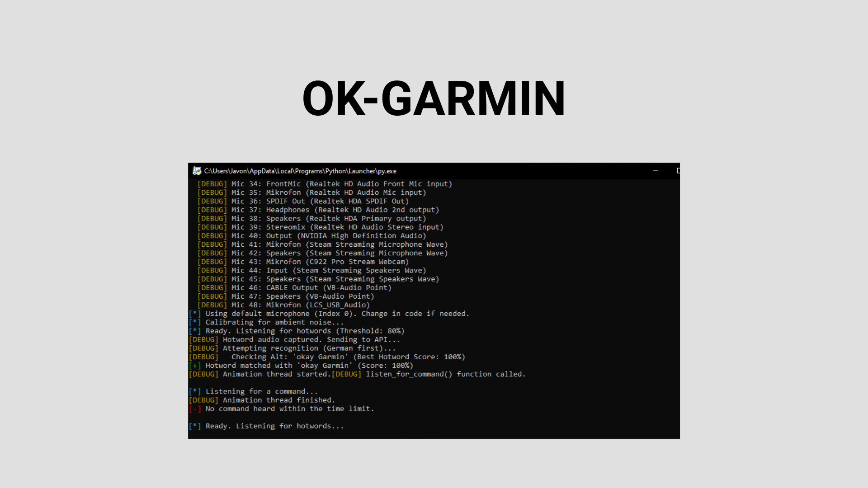Select line 'Mic 38: Speakers' Realtek HDA
Screen dimensions: 868x488
click(311, 218)
